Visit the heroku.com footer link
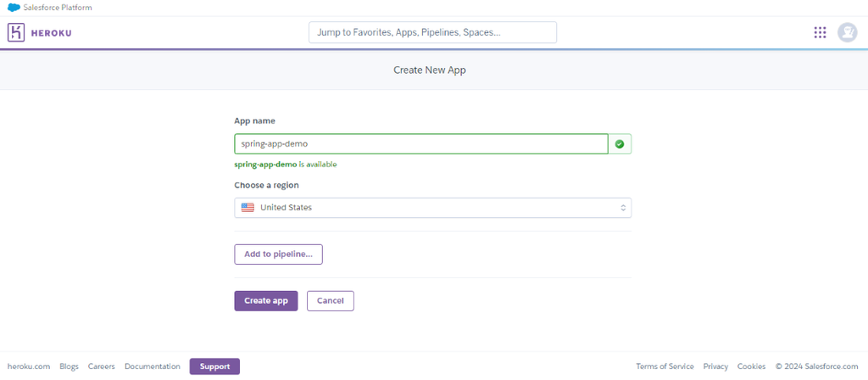 tap(29, 366)
